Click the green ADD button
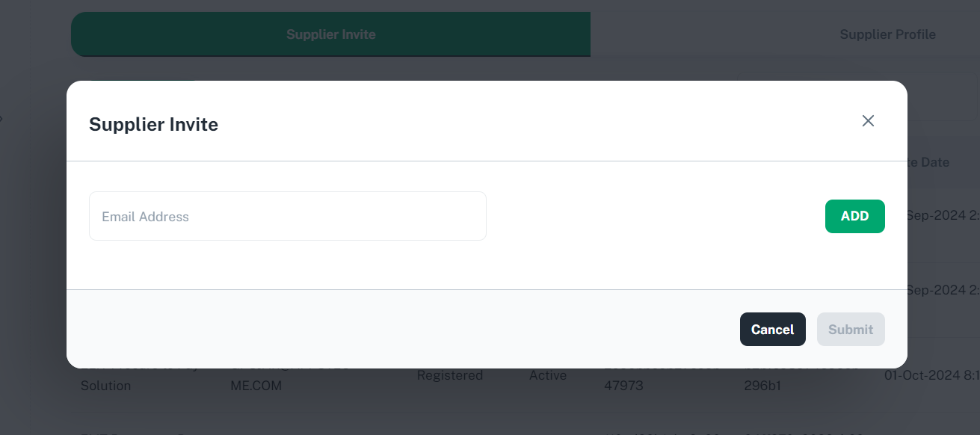Screen dimensions: 980x435 click(854, 216)
